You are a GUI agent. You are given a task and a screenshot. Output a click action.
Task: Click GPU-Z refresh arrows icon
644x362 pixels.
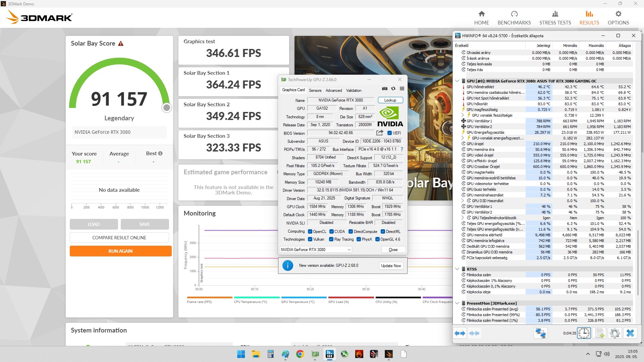click(x=393, y=89)
